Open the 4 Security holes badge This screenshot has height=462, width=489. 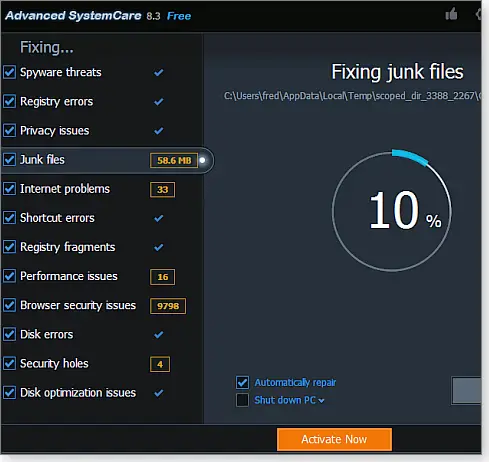coord(160,364)
